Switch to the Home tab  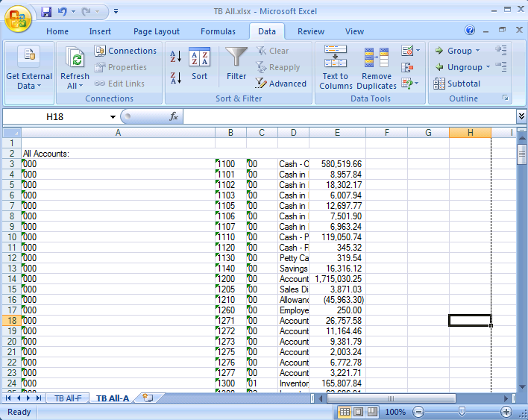(57, 31)
